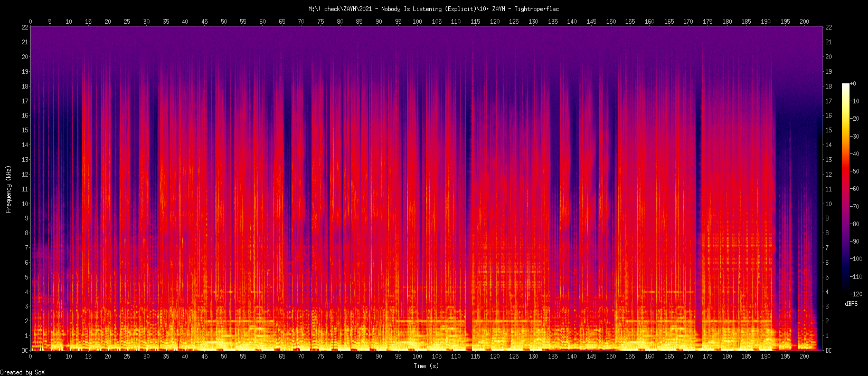Click the "115" tick on the bottom time axis
Image resolution: width=868 pixels, height=376 pixels.
pyautogui.click(x=475, y=356)
